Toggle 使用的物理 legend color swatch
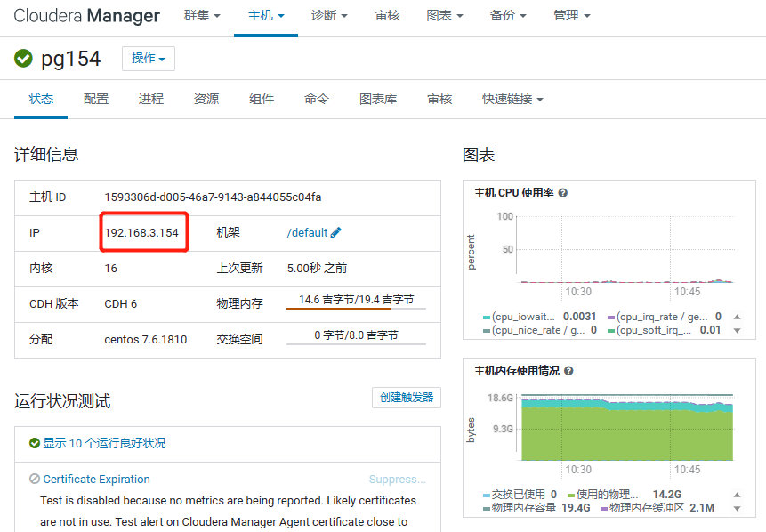 571,496
